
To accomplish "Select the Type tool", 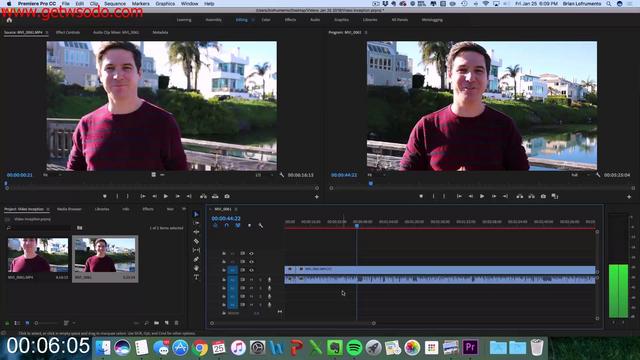I will [x=196, y=277].
